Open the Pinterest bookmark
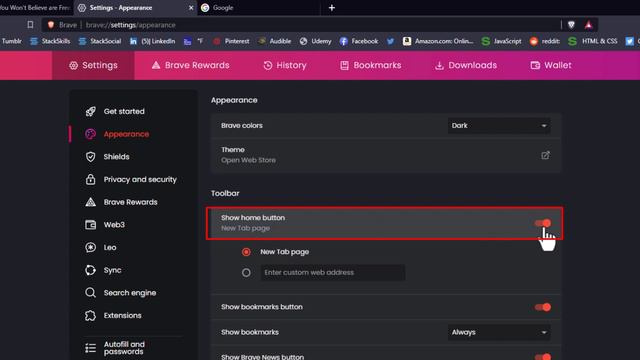Screen dimensions: 640x360 pyautogui.click(x=231, y=41)
